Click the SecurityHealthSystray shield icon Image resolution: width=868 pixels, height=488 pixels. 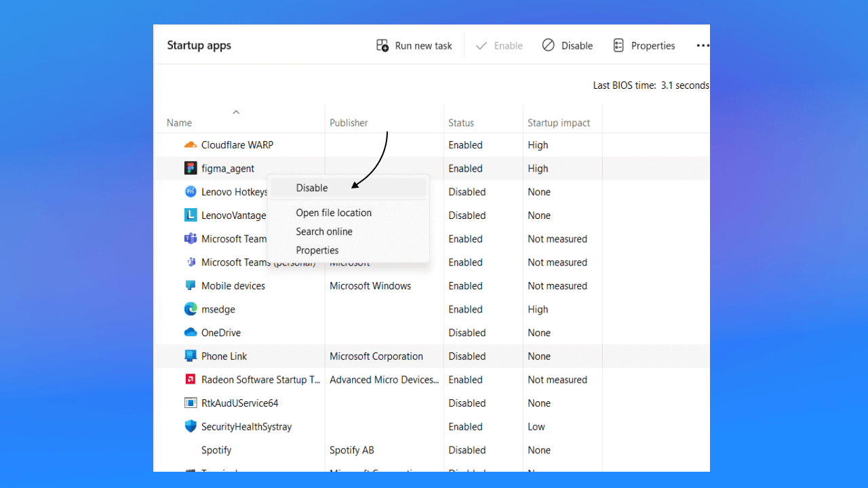[191, 426]
